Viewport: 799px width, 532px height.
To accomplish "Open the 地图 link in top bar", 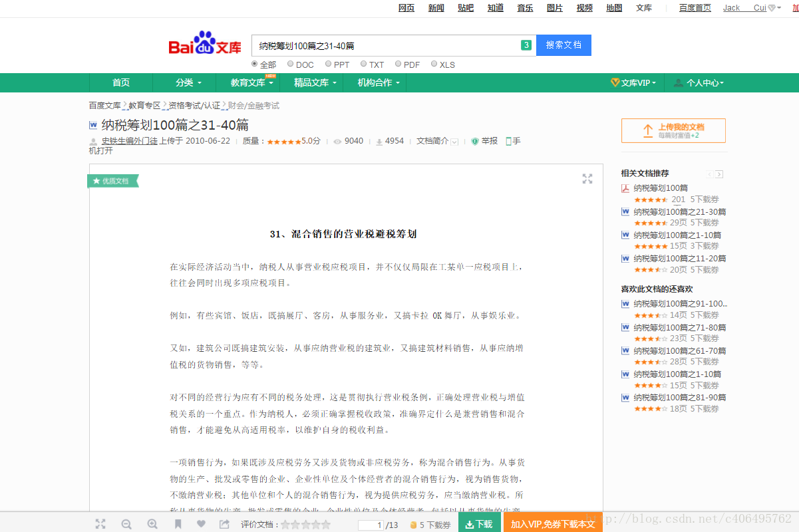I will pyautogui.click(x=614, y=8).
